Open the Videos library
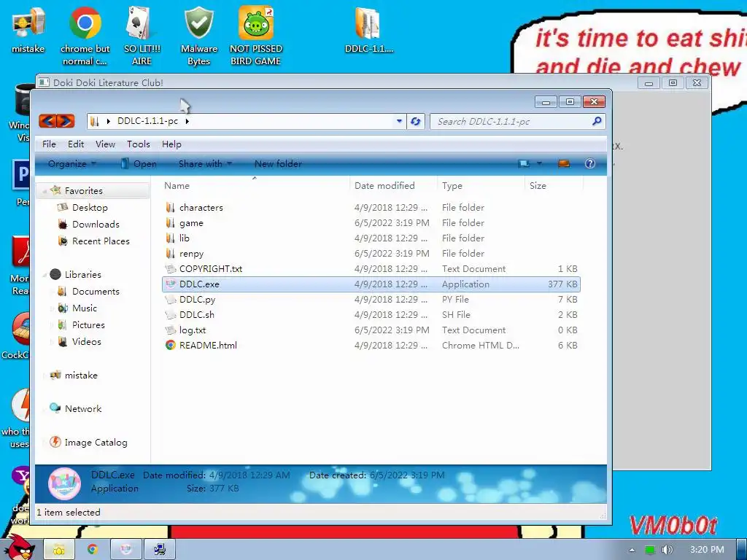 tap(80, 341)
